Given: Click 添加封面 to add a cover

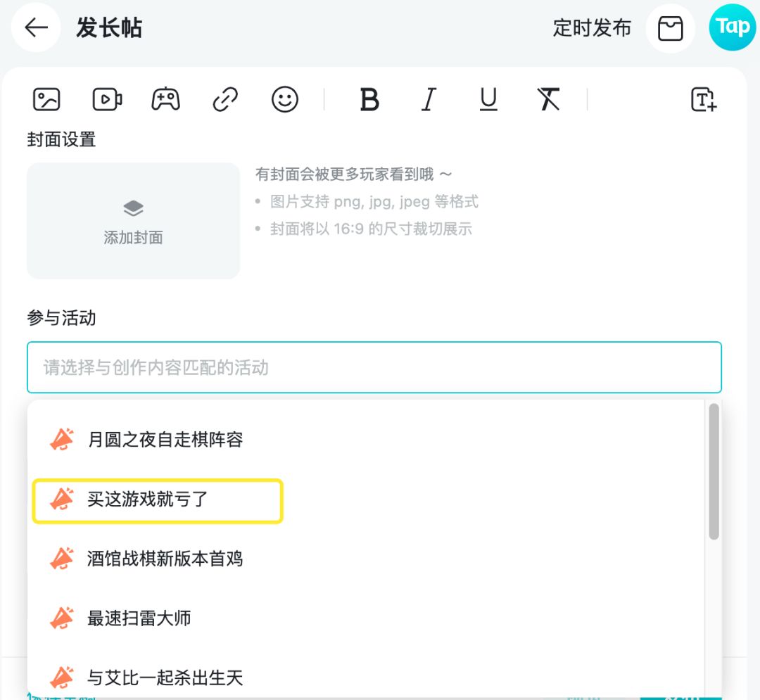Looking at the screenshot, I should point(134,221).
